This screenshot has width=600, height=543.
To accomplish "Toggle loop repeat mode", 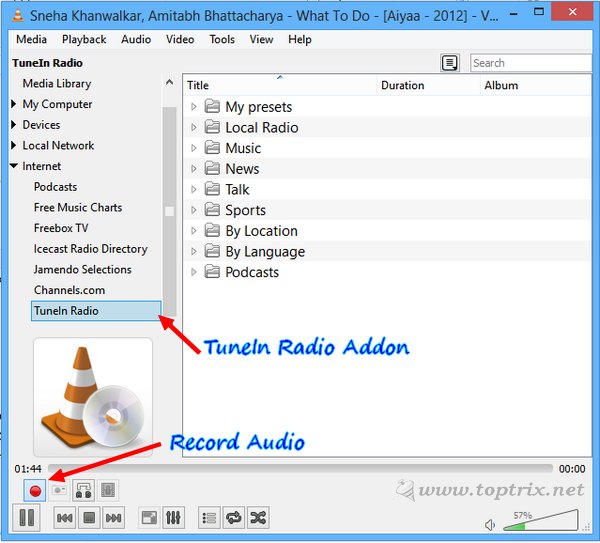I will tap(234, 518).
